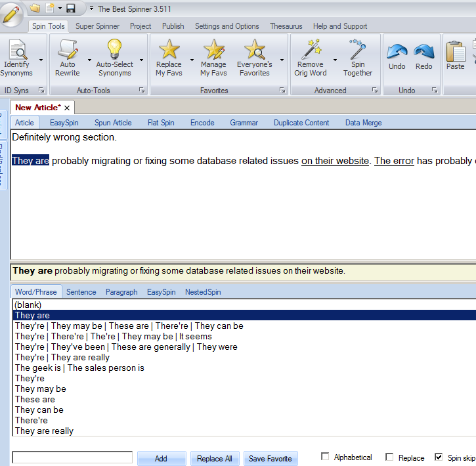Switch to the Paragraph tab
The height and width of the screenshot is (466, 476).
point(121,292)
